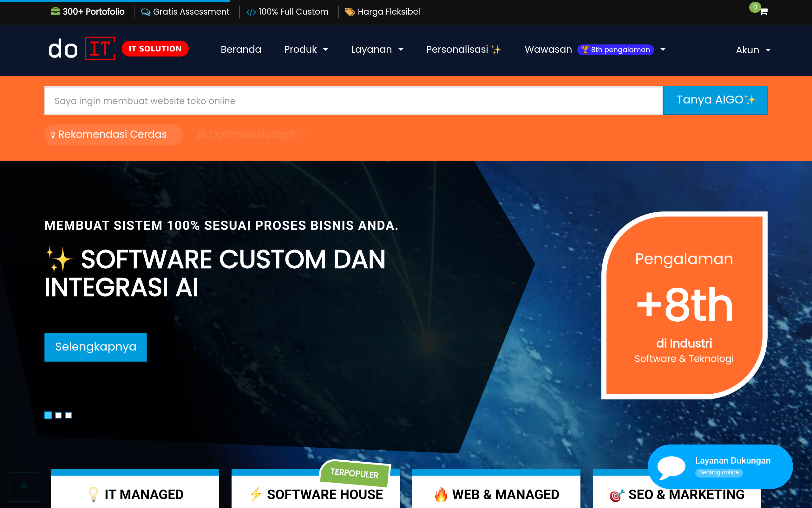The image size is (812, 508).
Task: Click the support chat speech bubble icon
Action: click(x=671, y=468)
